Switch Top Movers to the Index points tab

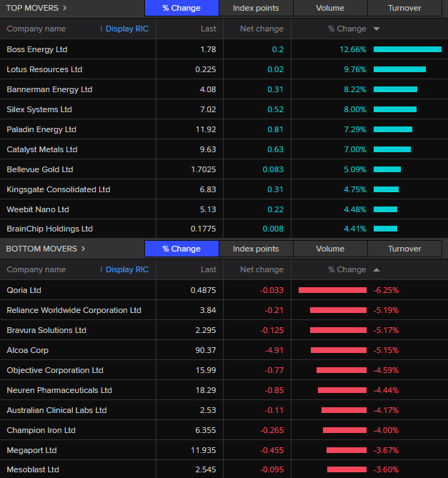pos(256,9)
